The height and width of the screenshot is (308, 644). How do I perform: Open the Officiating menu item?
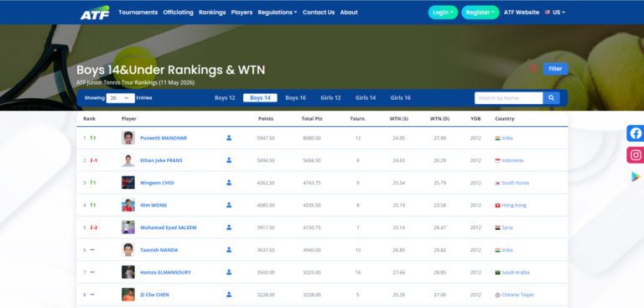click(x=179, y=13)
